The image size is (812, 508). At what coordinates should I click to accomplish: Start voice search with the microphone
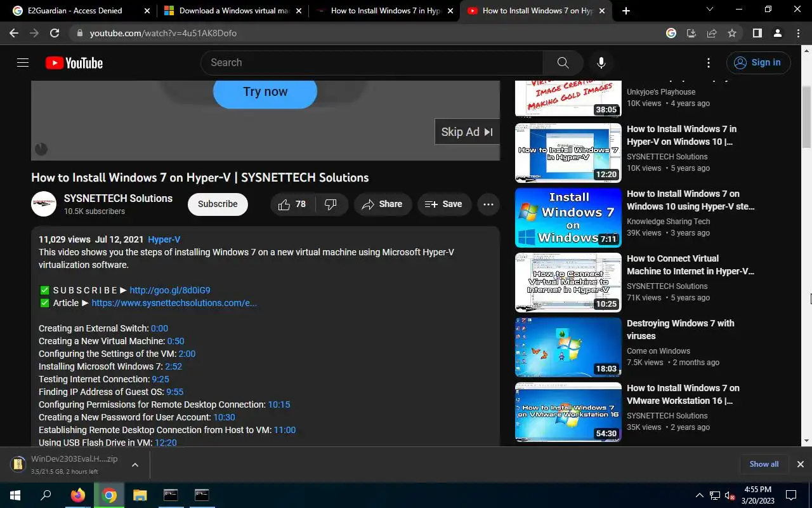tap(601, 62)
